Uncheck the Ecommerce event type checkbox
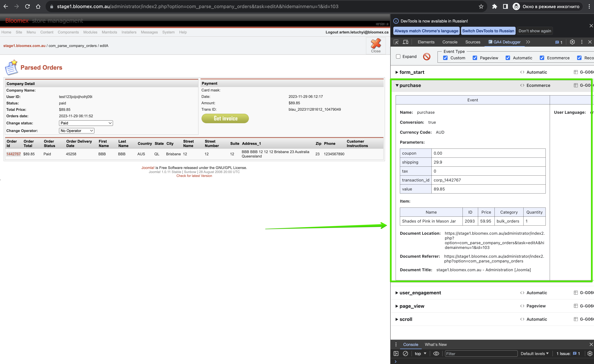594x364 pixels. 542,58
